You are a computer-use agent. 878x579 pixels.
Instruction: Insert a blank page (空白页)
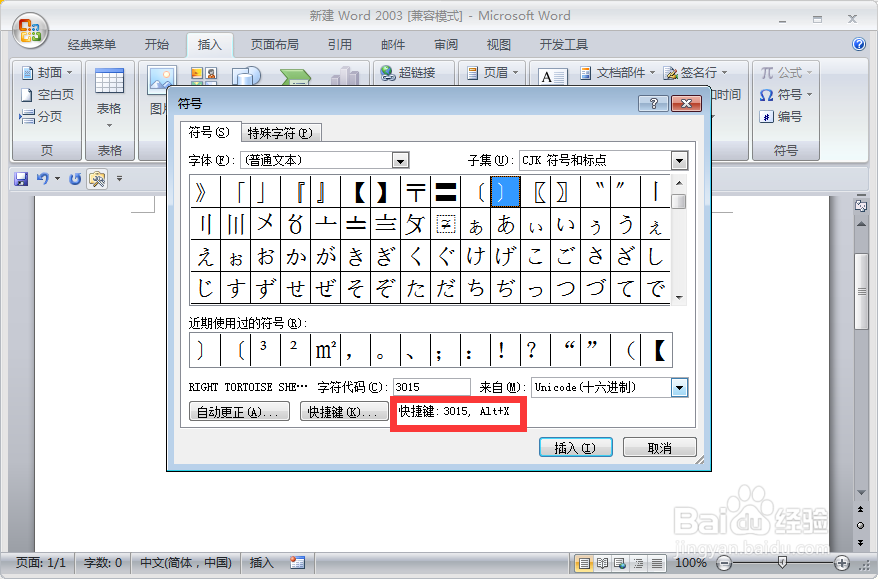(47, 95)
